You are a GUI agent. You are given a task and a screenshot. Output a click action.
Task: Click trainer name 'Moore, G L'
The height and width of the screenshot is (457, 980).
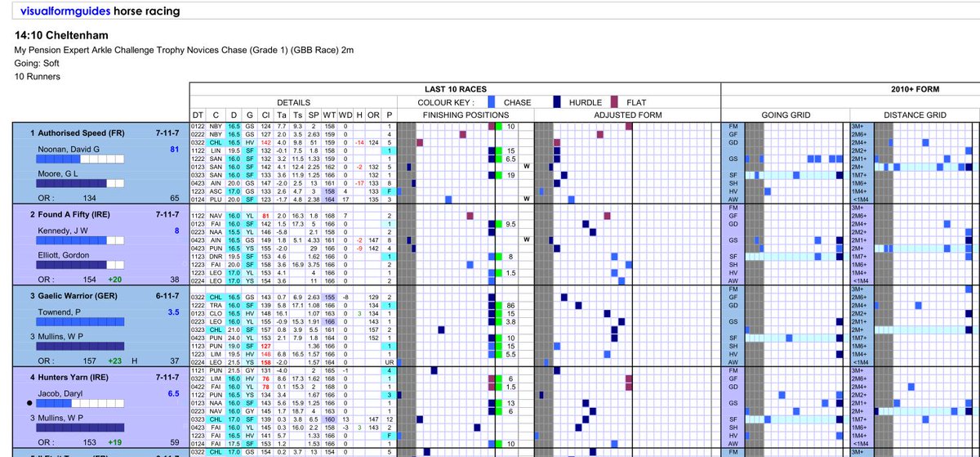60,174
